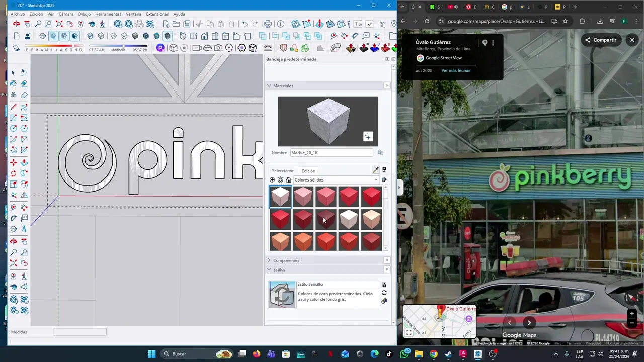This screenshot has height=362, width=644.
Task: Collapse the Estilos panel
Action: click(269, 269)
